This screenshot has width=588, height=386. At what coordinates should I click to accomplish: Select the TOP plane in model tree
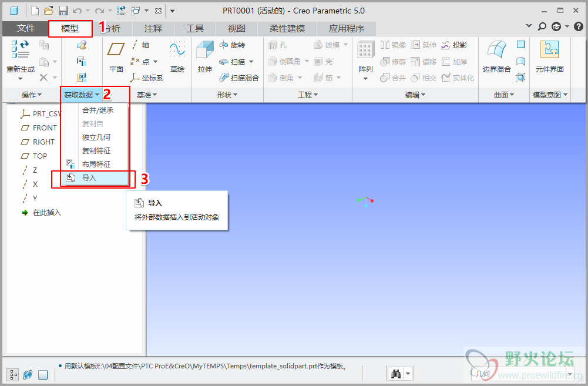(34, 156)
